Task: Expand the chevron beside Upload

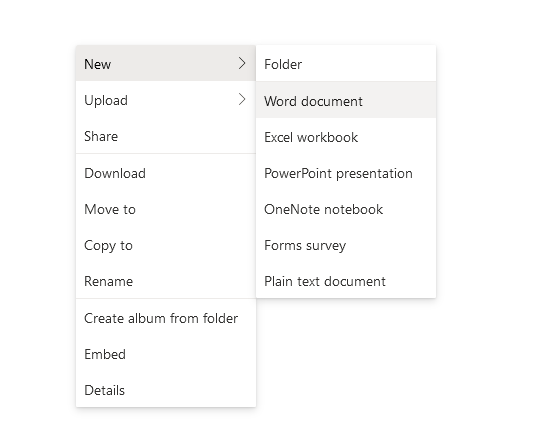Action: tap(242, 99)
